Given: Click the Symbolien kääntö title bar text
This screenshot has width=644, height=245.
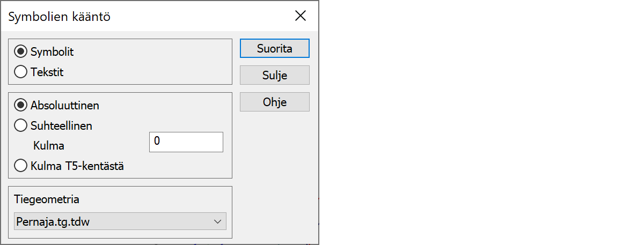Looking at the screenshot, I should click(x=60, y=17).
